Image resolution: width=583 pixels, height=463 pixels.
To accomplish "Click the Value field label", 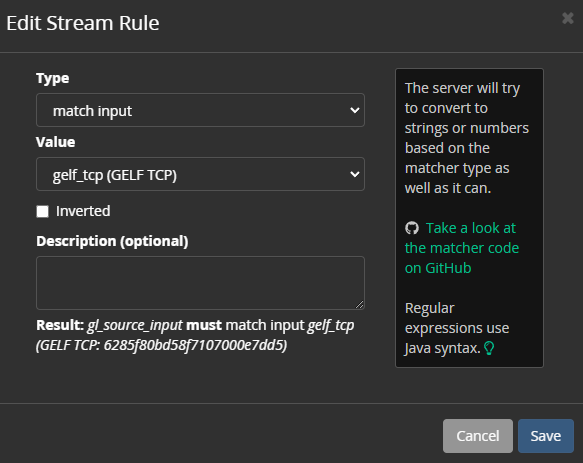I will coord(55,142).
